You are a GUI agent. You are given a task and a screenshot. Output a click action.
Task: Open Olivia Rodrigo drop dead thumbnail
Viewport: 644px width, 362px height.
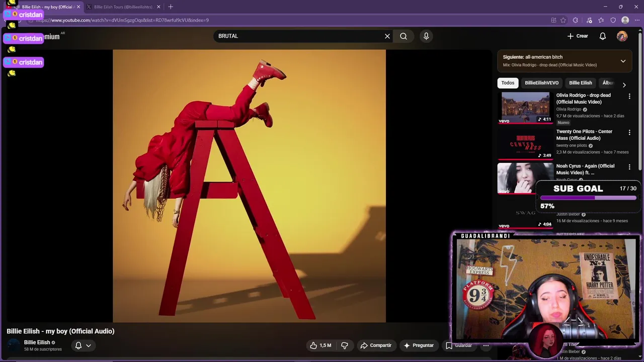point(525,108)
